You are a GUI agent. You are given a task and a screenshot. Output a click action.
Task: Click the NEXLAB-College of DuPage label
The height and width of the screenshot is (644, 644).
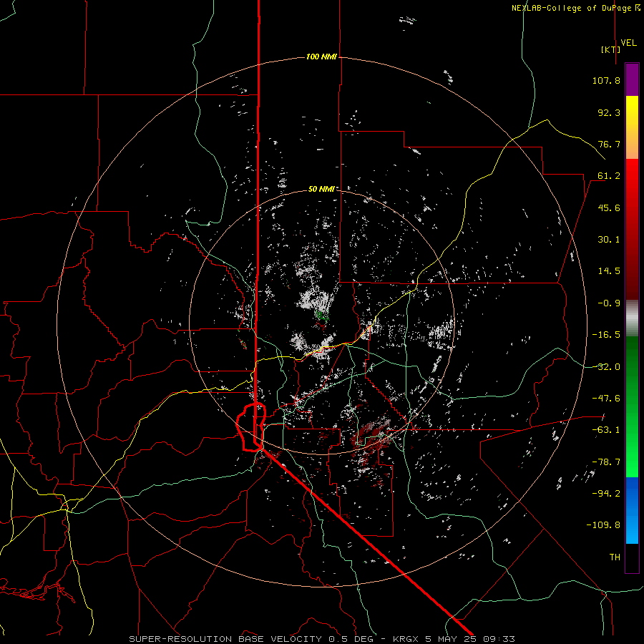click(576, 8)
